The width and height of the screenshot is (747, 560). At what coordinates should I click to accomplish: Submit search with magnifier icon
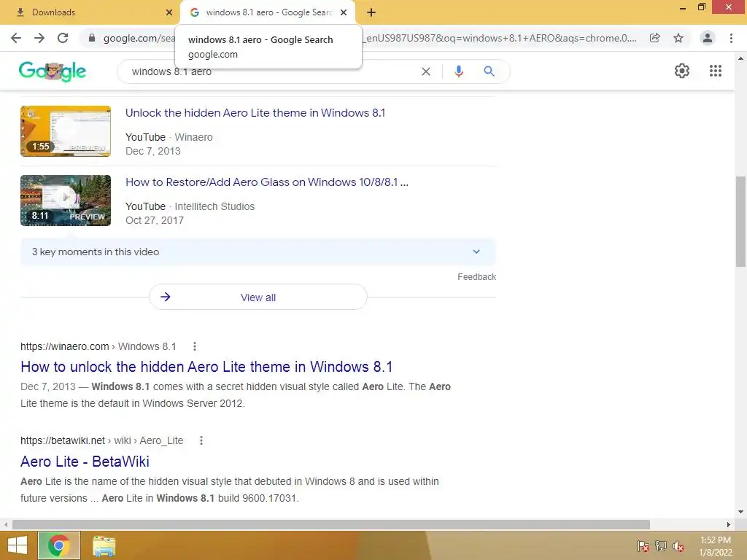point(489,71)
